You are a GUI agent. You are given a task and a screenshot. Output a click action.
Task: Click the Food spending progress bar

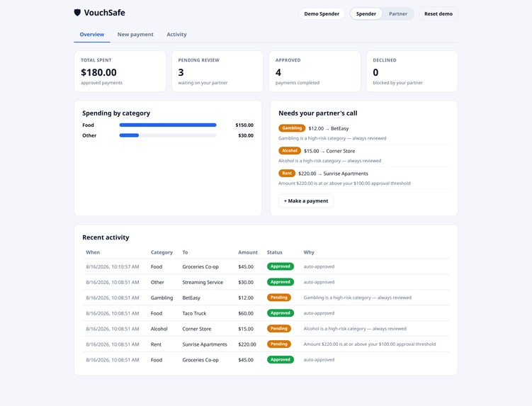(168, 125)
